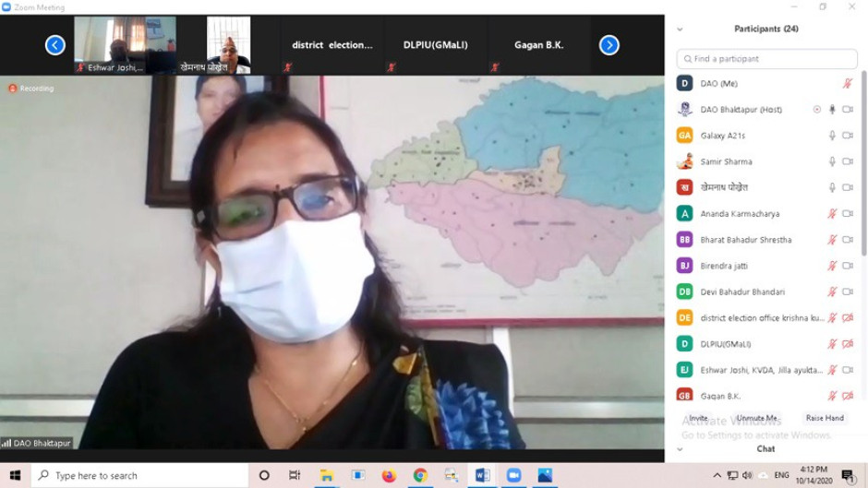
Task: Click the Recording indicator icon
Action: point(13,89)
